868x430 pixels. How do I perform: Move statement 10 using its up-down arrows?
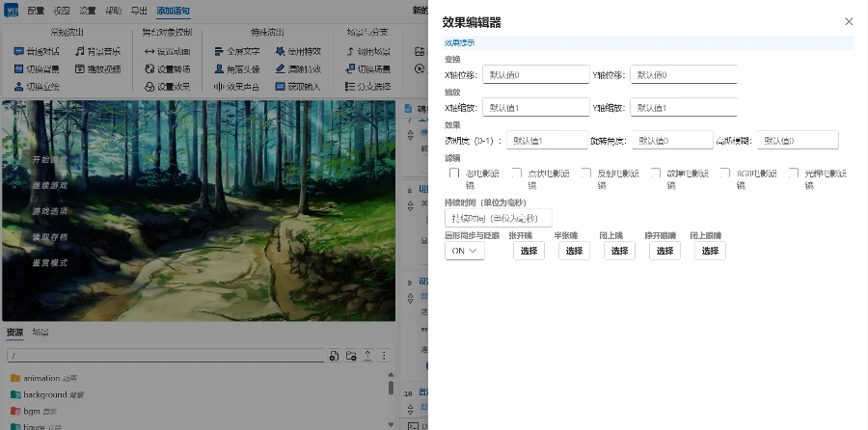(x=410, y=409)
